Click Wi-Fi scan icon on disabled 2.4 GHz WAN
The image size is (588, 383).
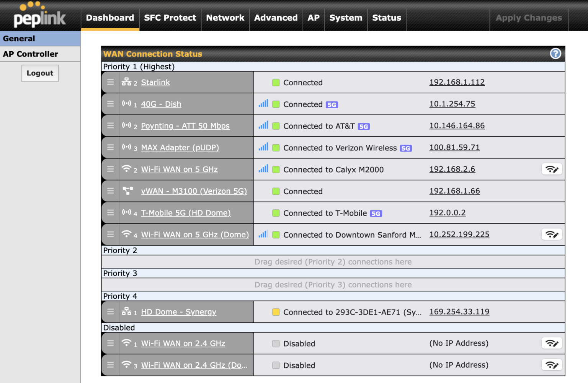(x=551, y=343)
